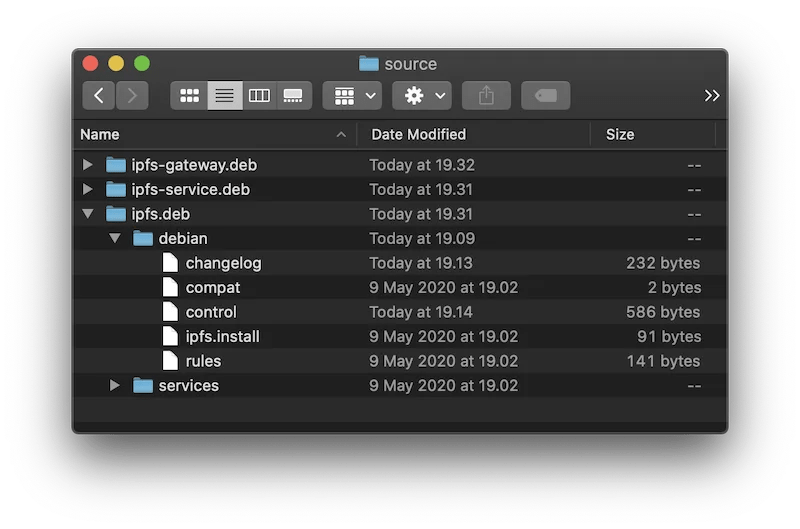Click the 'Today at 19.13' date cell

point(421,263)
